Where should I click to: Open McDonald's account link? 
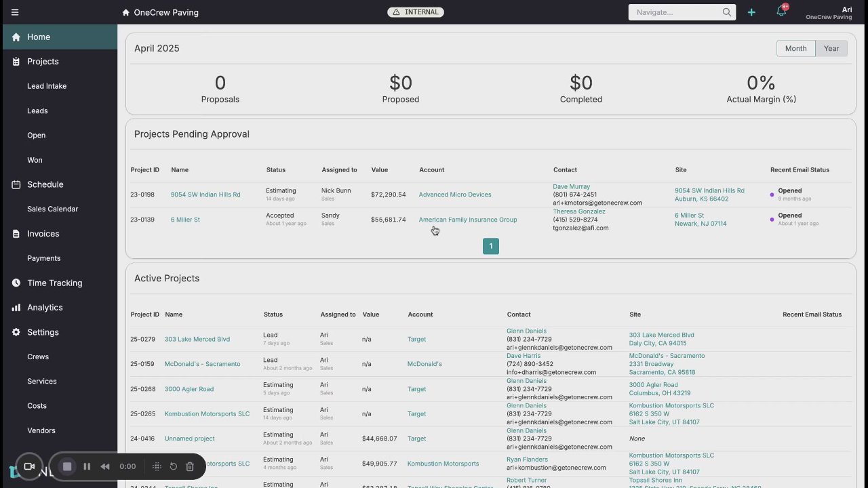click(x=425, y=364)
